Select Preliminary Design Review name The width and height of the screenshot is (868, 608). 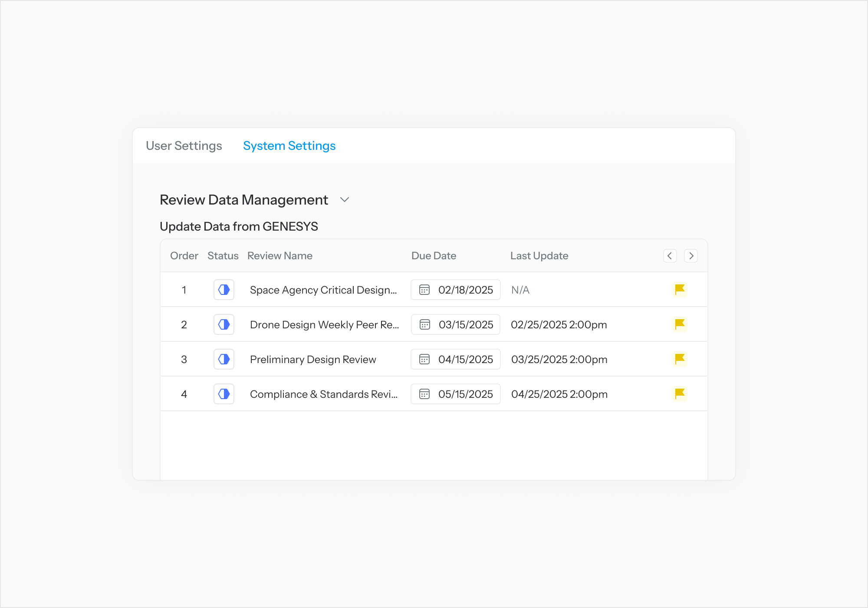(x=313, y=360)
